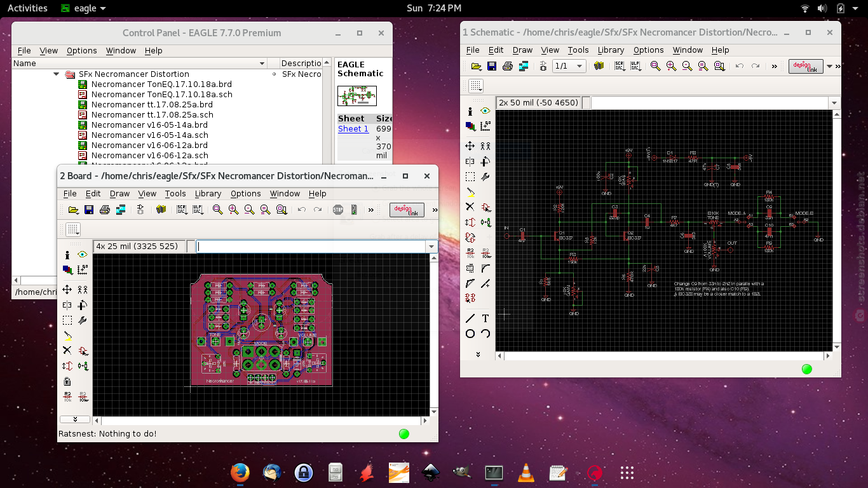Open the Options menu in Control Panel
Image resolution: width=868 pixels, height=488 pixels.
click(82, 50)
